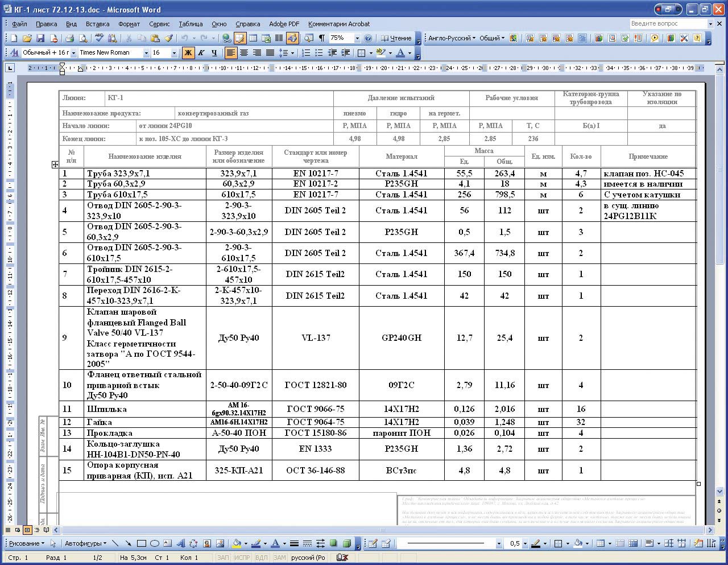Click the Columns icon
Viewport: 728px width, 565px height.
[279, 38]
